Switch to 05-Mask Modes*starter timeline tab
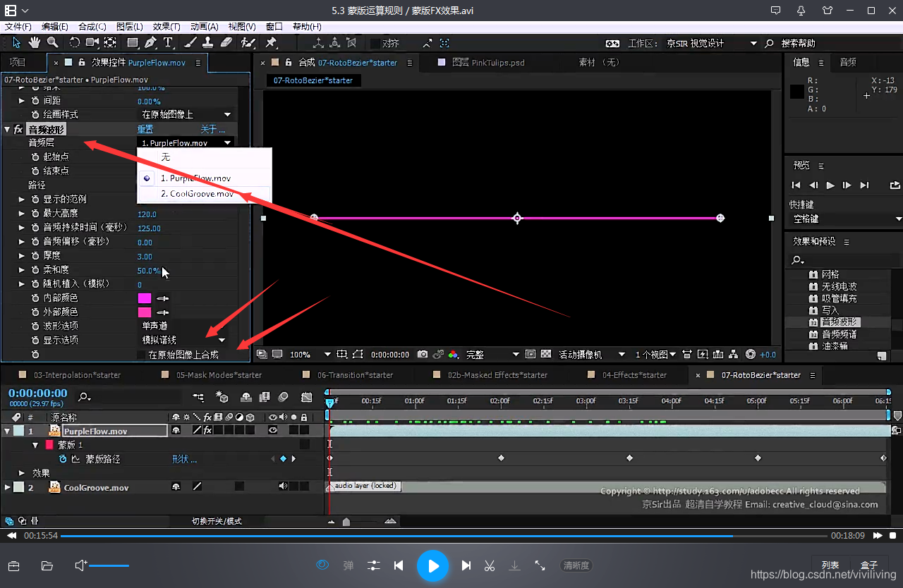 (x=219, y=375)
